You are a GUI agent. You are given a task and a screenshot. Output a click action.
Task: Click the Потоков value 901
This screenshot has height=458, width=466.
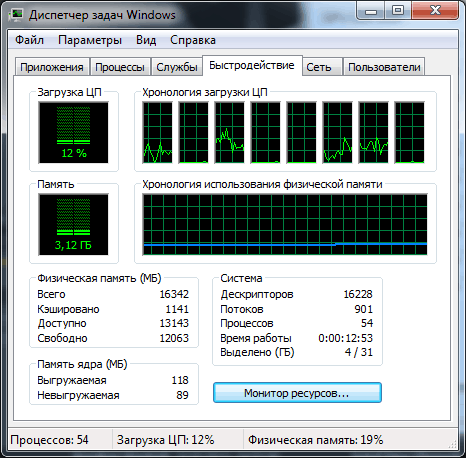tap(364, 309)
